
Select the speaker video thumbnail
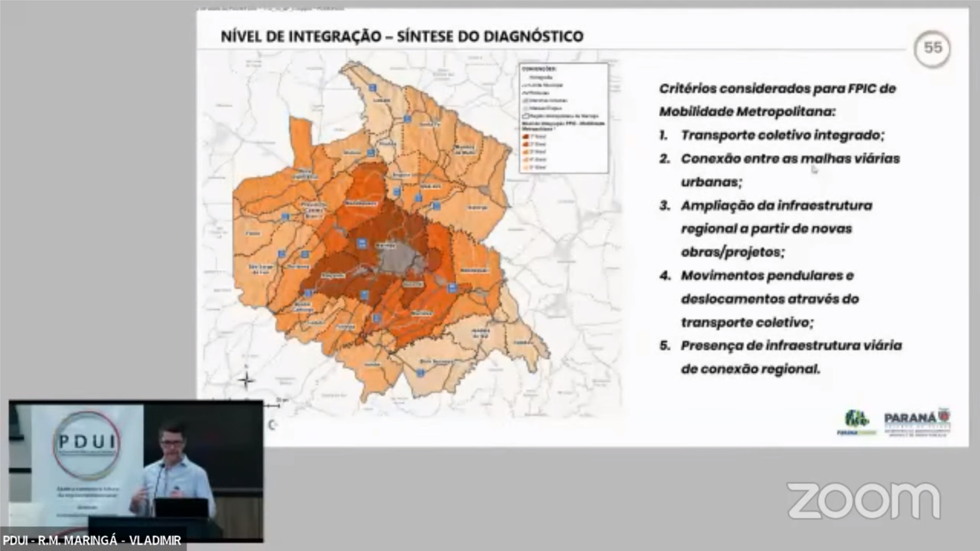tap(136, 471)
